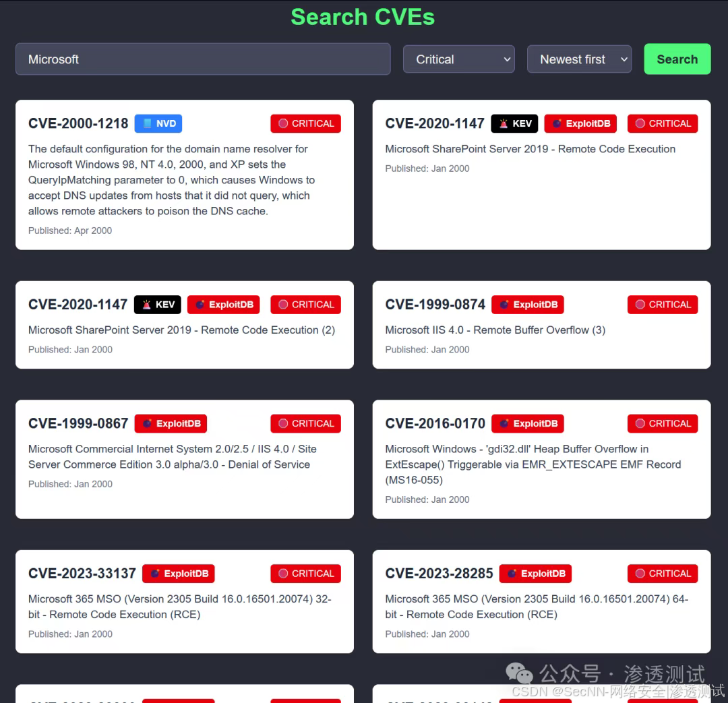Click ExploitDB badge on CVE-2016-0170

[x=527, y=423]
